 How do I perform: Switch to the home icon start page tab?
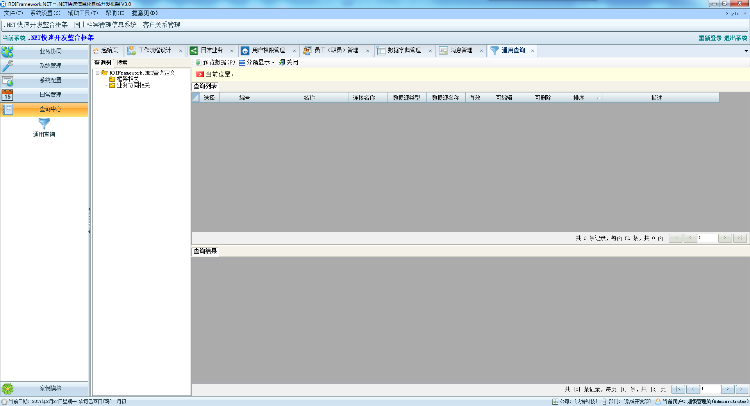point(106,50)
